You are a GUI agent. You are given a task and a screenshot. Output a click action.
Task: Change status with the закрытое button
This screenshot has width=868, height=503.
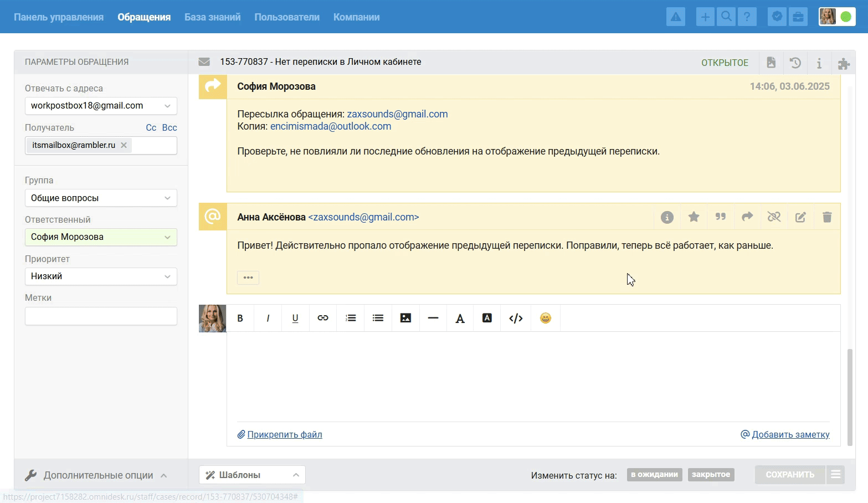(x=711, y=475)
